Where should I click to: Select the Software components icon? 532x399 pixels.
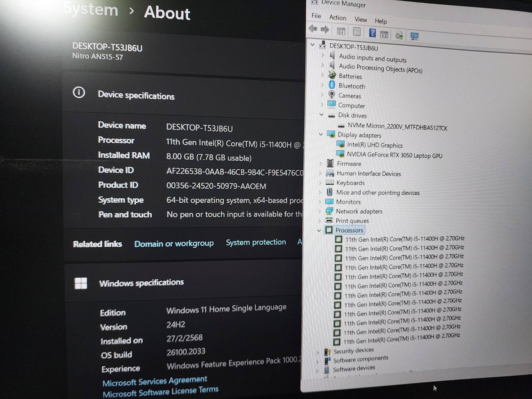click(x=327, y=361)
